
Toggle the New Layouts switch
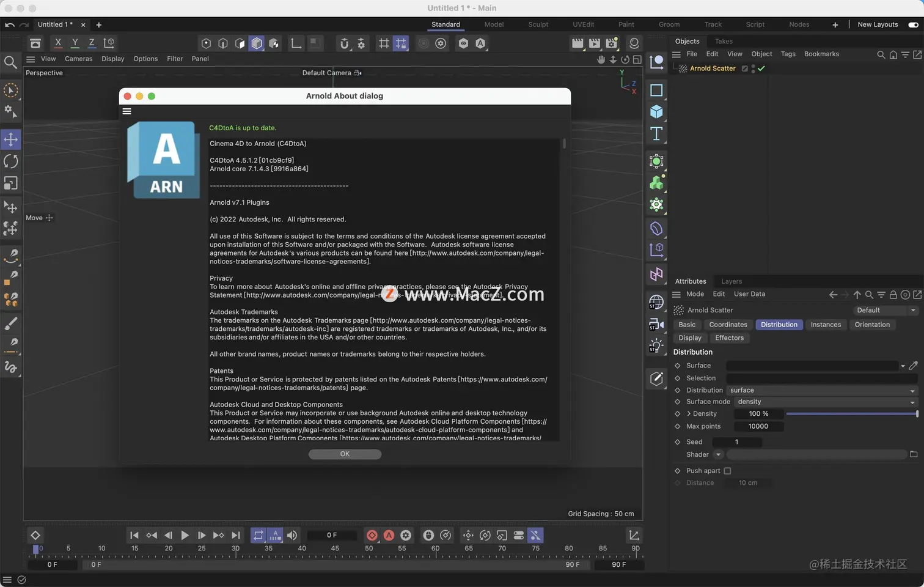point(913,24)
